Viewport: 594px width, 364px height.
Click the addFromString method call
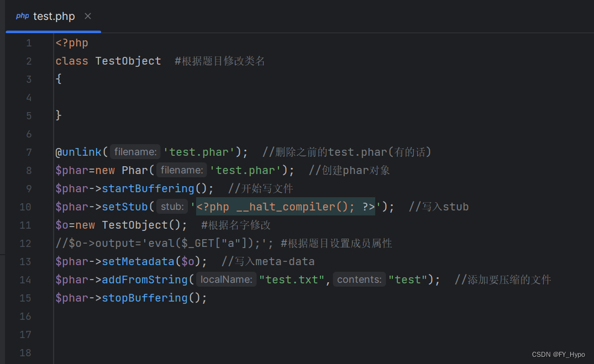145,279
